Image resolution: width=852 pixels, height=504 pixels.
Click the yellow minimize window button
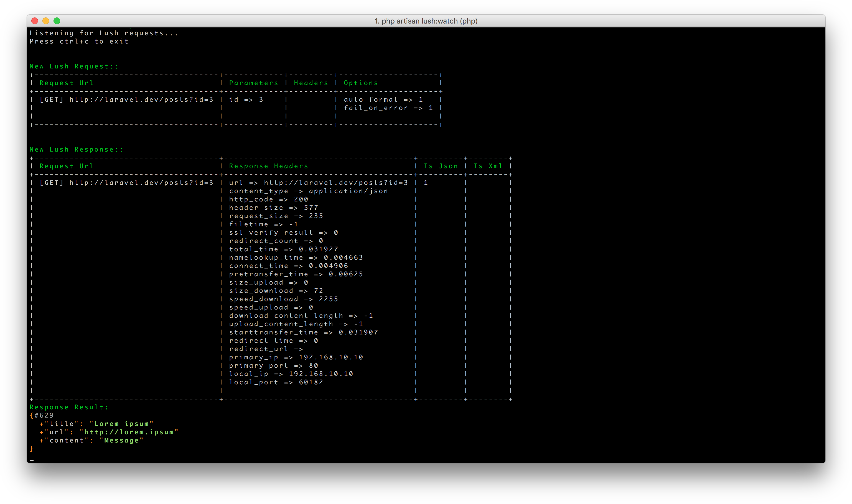(46, 21)
